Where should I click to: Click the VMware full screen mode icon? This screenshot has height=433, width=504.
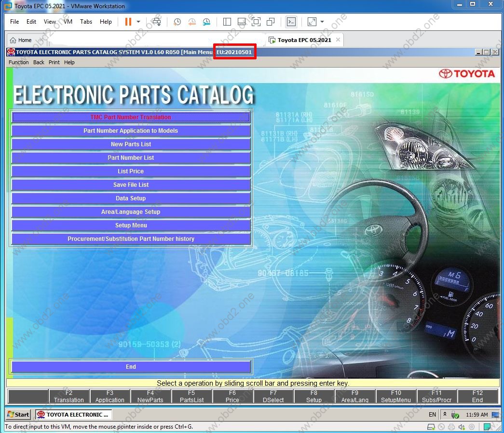point(256,22)
